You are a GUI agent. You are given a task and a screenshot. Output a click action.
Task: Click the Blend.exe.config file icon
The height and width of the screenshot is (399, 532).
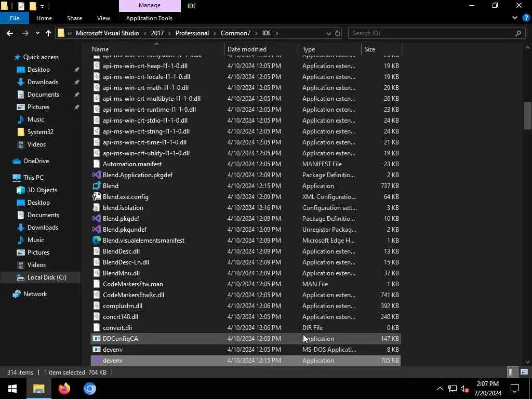[x=97, y=196]
